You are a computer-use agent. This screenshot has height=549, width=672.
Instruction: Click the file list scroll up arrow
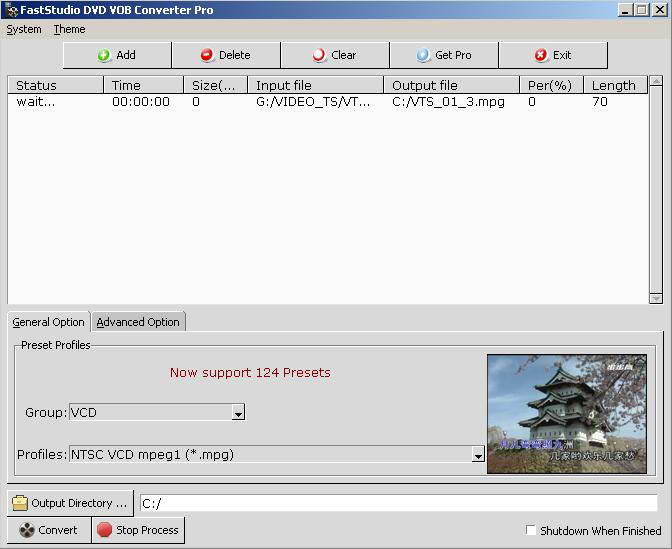[x=656, y=81]
